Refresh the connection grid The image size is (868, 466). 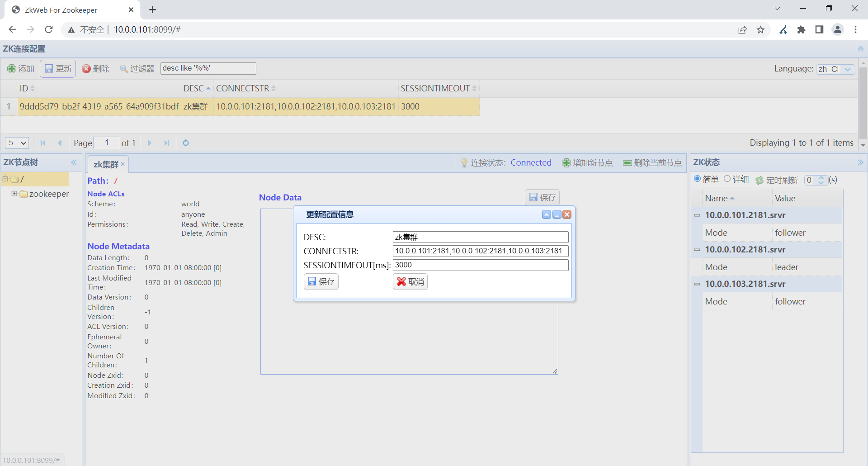coord(186,143)
